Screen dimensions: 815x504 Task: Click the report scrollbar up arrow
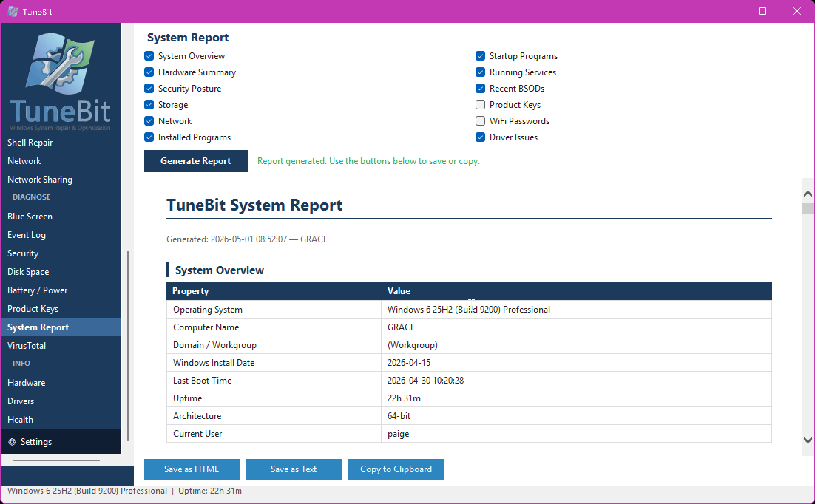coord(808,194)
